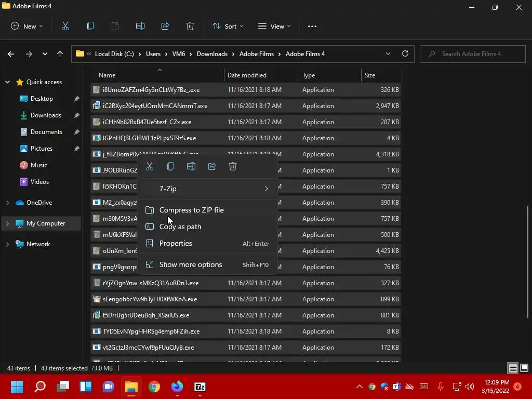Choose Compress to ZIP file
Screen dimensions: 532x399
point(208,210)
